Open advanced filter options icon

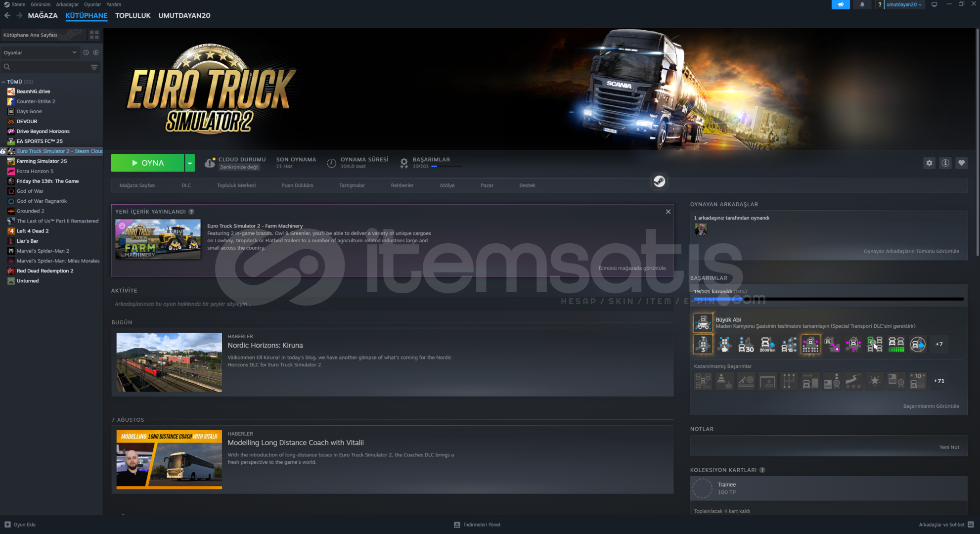[x=94, y=67]
